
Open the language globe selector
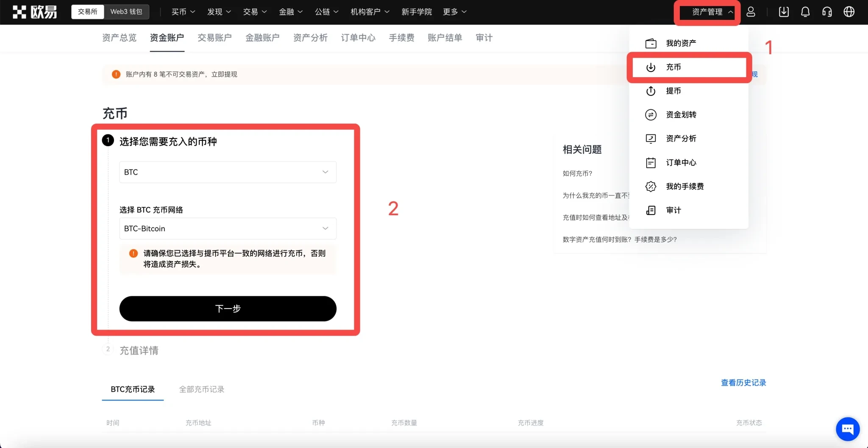[x=849, y=12]
